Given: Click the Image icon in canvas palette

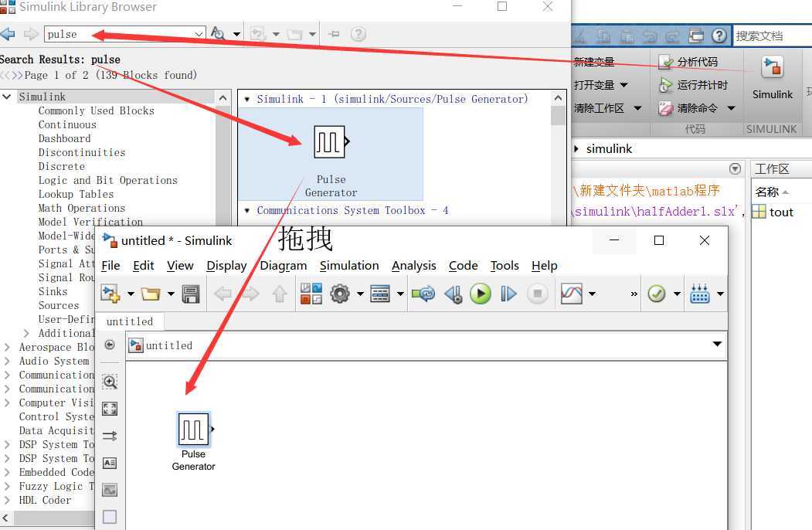Looking at the screenshot, I should 110,490.
